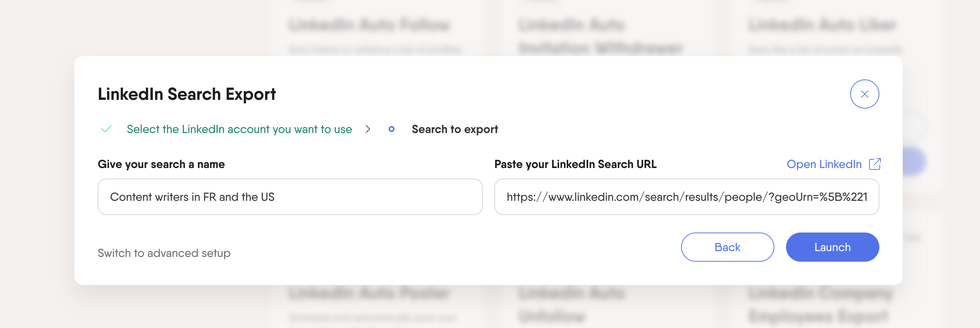This screenshot has width=980, height=328.
Task: Go to the Select LinkedIn account step
Action: [239, 129]
